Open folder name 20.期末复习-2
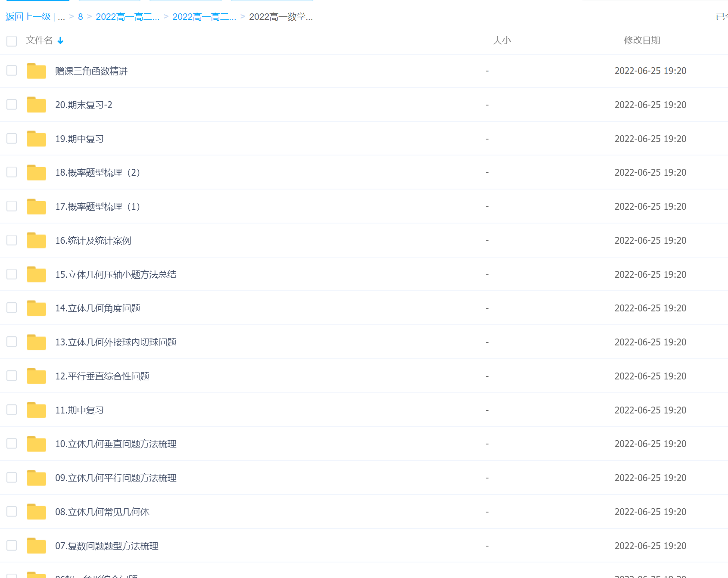This screenshot has width=728, height=578. (84, 105)
